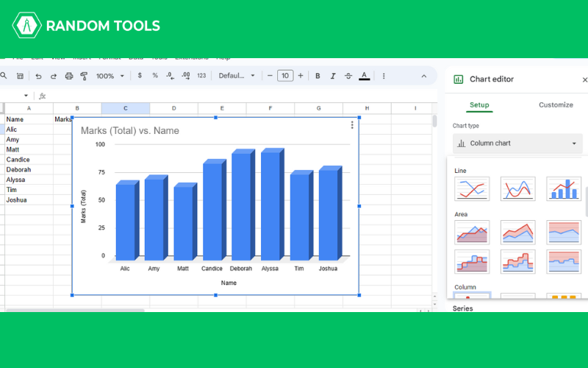Choose the stacked area chart thumbnail
Image resolution: width=588 pixels, height=368 pixels.
pos(517,233)
